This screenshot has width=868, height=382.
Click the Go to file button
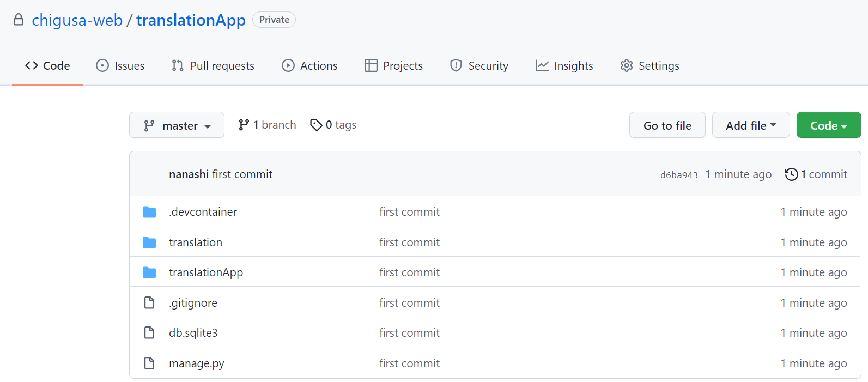tap(667, 125)
